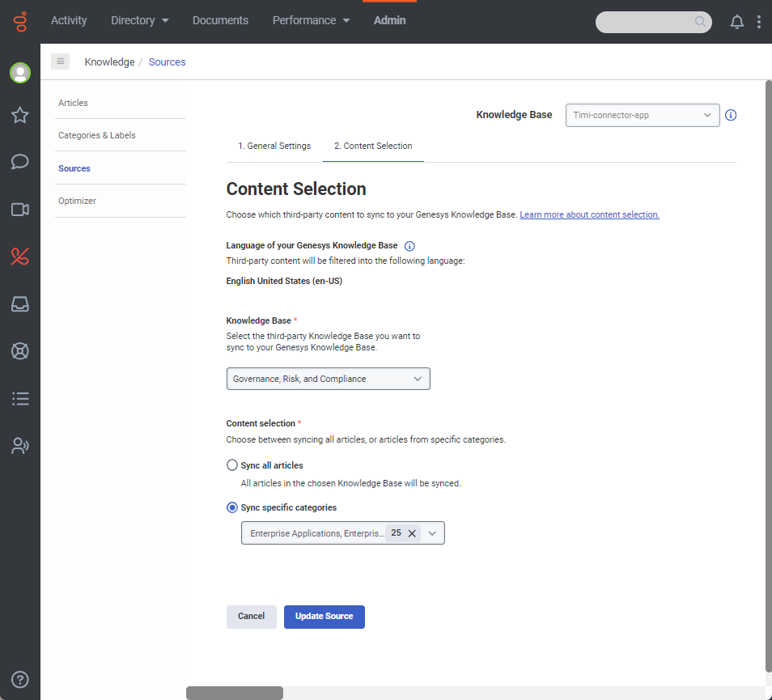Click the horizontal scrollbar thumb
Image resolution: width=772 pixels, height=700 pixels.
click(235, 693)
